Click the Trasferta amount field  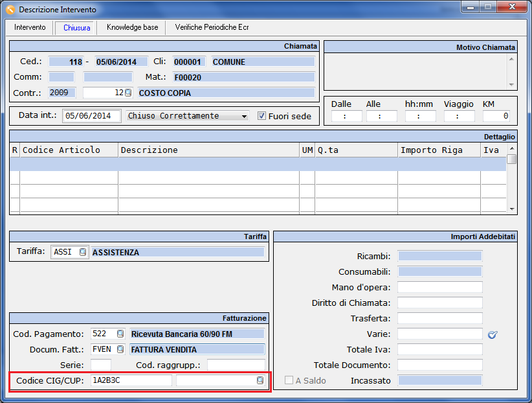tap(440, 318)
